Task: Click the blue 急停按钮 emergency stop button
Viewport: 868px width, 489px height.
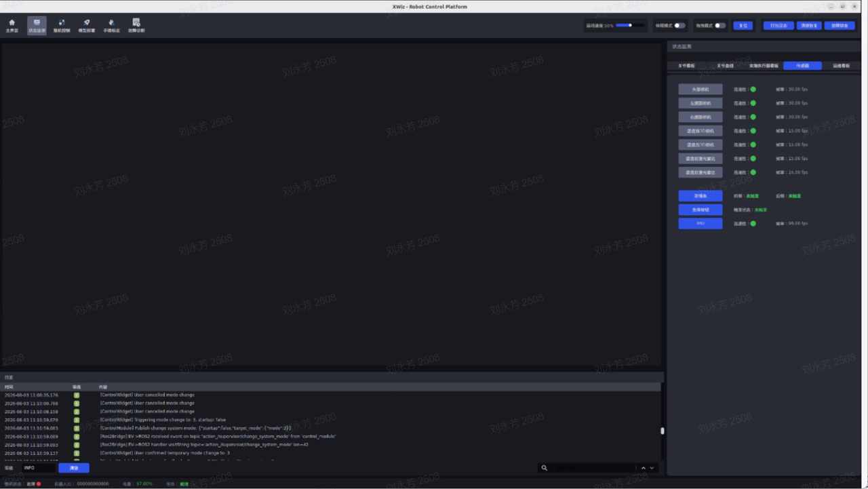Action: (701, 210)
